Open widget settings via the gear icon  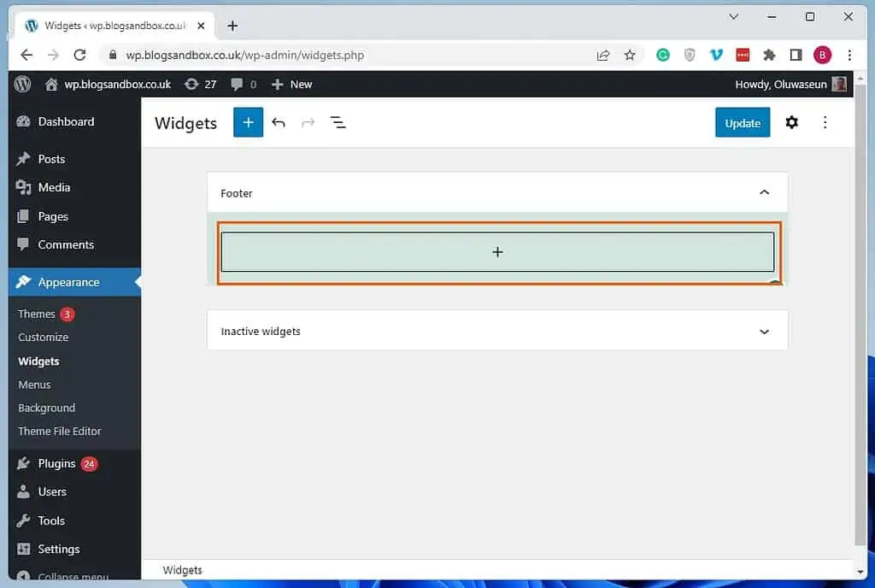coord(791,122)
